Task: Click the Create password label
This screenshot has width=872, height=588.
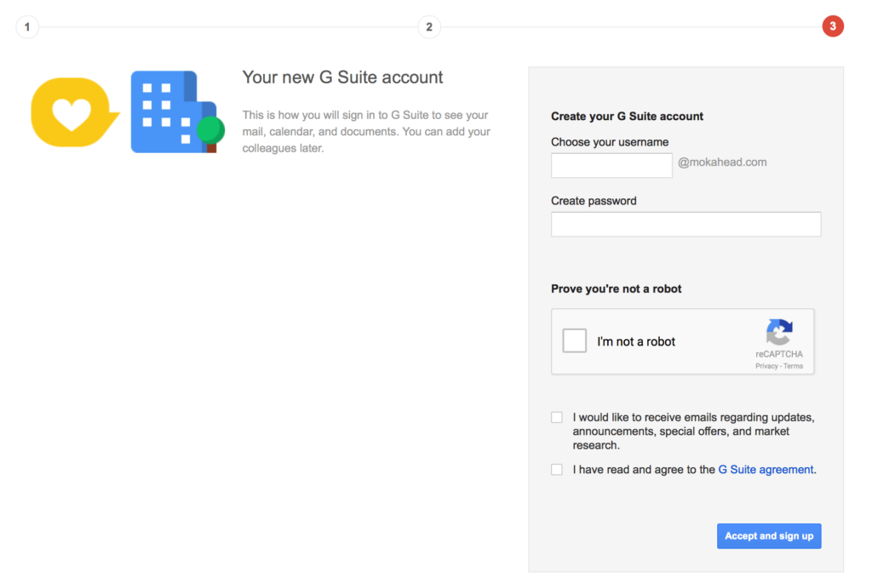Action: [x=594, y=201]
